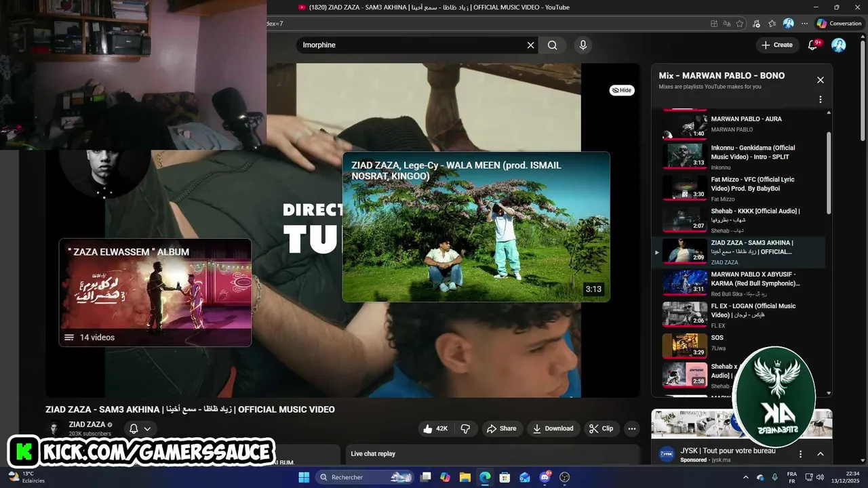Viewport: 868px width, 488px height.
Task: Click the video title SAM3 AKHINA
Action: 190,409
